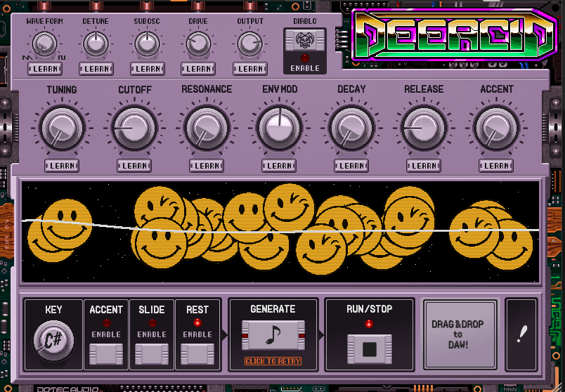Click LEARN under Waveform
Viewport: 565px width, 392px height.
45,68
